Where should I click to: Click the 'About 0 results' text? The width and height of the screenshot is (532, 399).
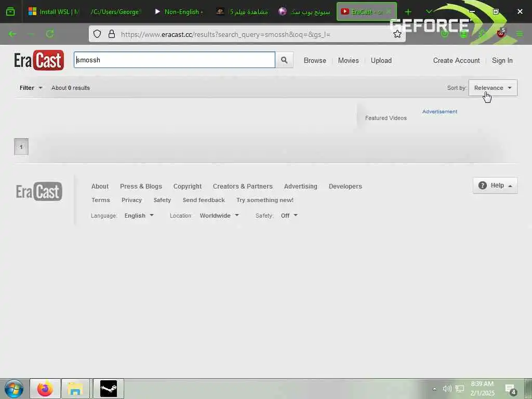(x=71, y=88)
